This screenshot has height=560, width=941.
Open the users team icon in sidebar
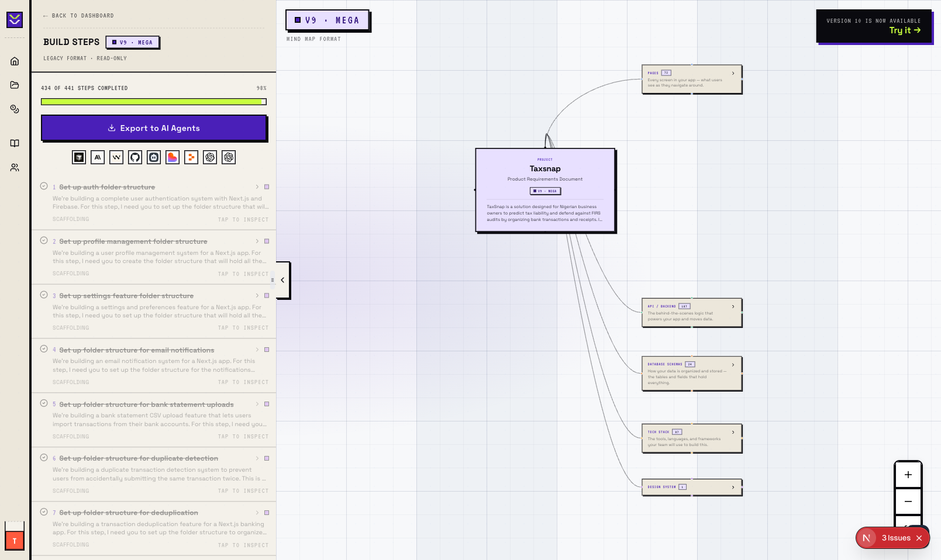[x=15, y=168]
